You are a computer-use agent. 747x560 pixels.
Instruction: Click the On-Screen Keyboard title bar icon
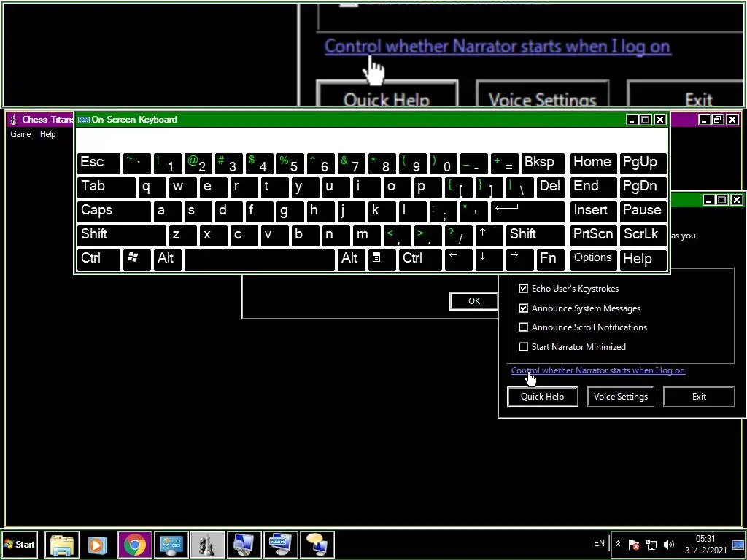[x=83, y=120]
